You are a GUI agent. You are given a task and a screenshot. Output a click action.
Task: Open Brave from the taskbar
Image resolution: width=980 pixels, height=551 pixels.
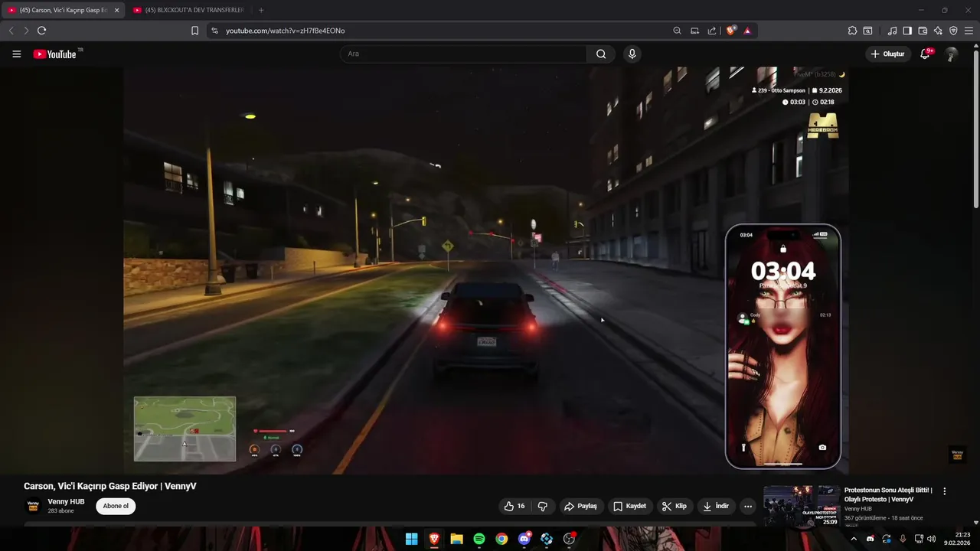434,539
